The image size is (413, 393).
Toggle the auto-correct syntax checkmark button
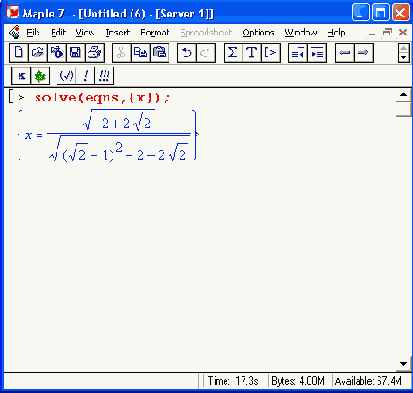click(66, 76)
